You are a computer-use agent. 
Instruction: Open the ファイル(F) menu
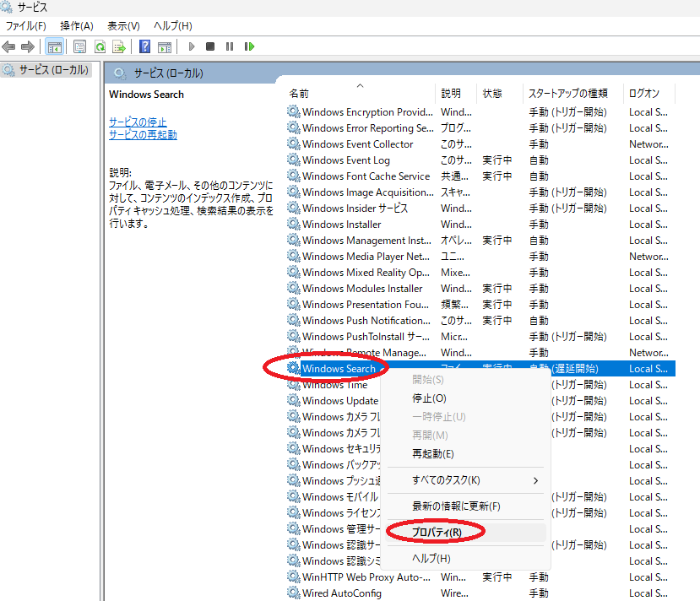coord(26,26)
